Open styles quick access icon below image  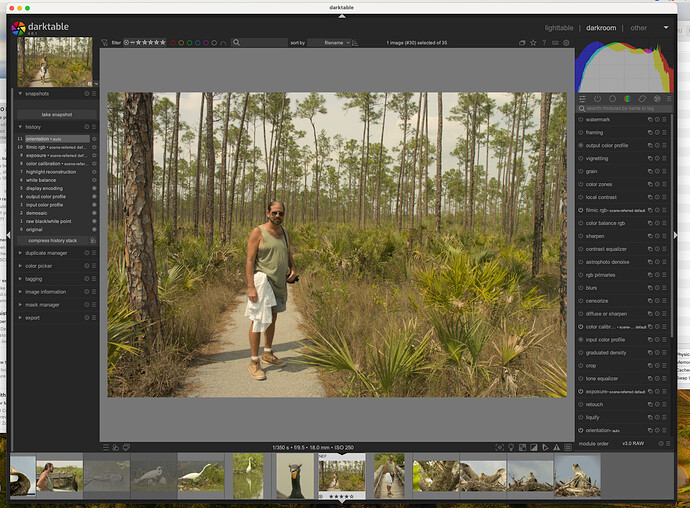click(x=116, y=447)
